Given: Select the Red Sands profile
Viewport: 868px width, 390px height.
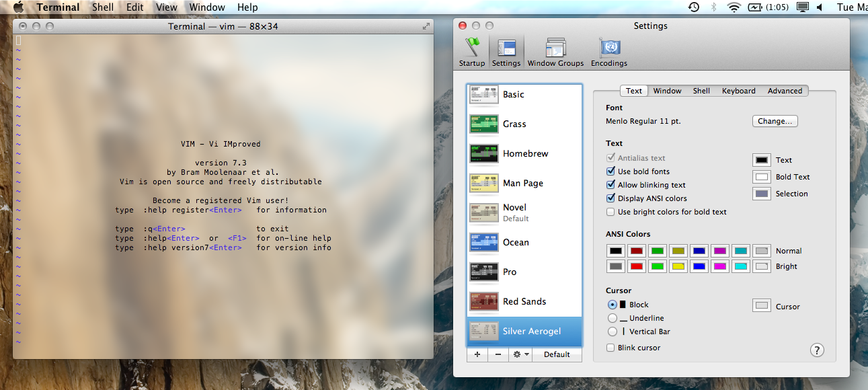Looking at the screenshot, I should pyautogui.click(x=524, y=302).
